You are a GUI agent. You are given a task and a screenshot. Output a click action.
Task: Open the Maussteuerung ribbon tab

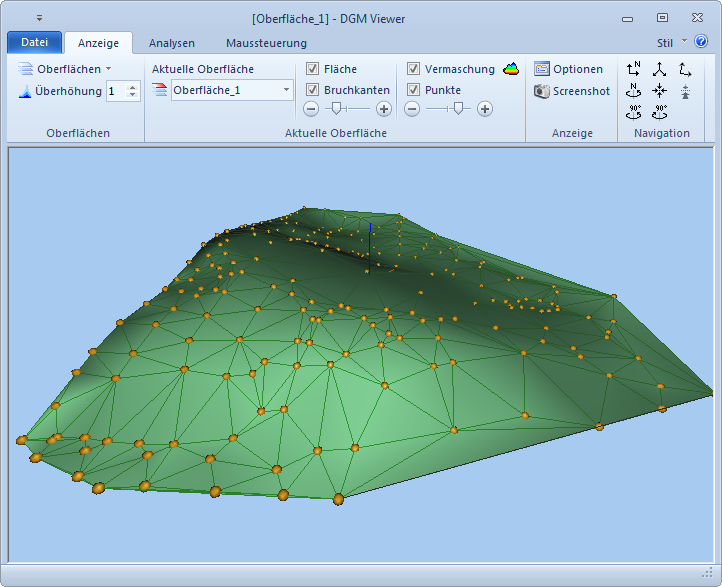coord(266,43)
